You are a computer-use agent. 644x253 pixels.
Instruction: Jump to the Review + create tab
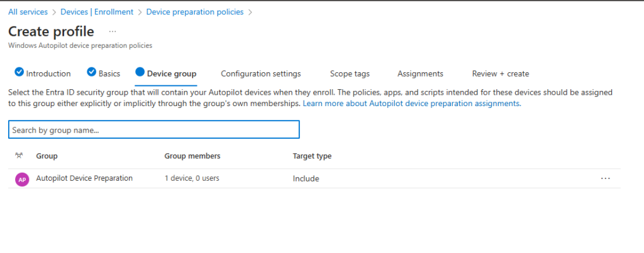pyautogui.click(x=500, y=73)
